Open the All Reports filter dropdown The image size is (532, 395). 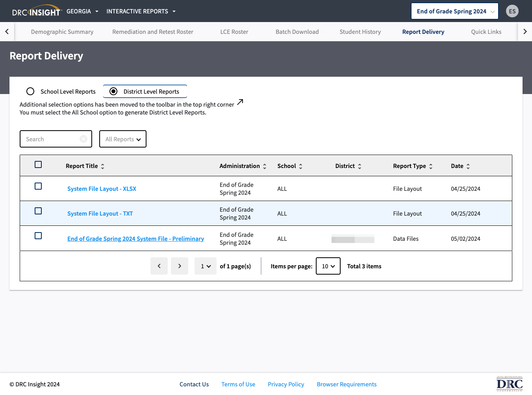[123, 139]
